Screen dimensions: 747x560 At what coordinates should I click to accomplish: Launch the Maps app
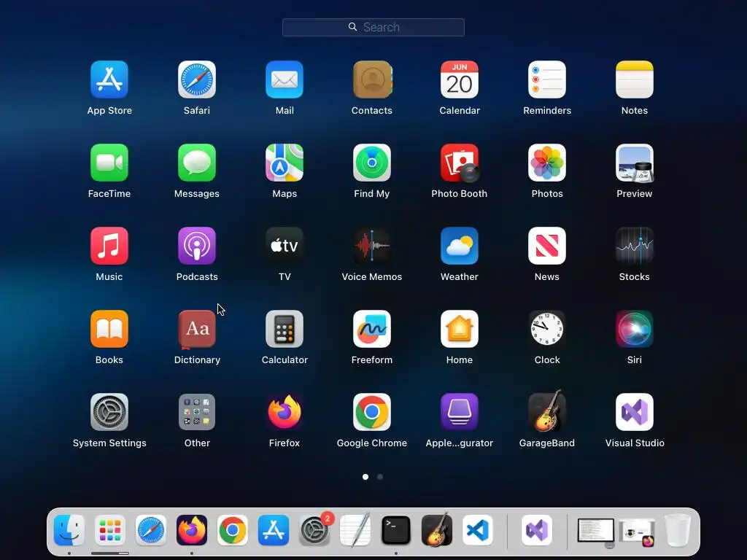tap(285, 163)
